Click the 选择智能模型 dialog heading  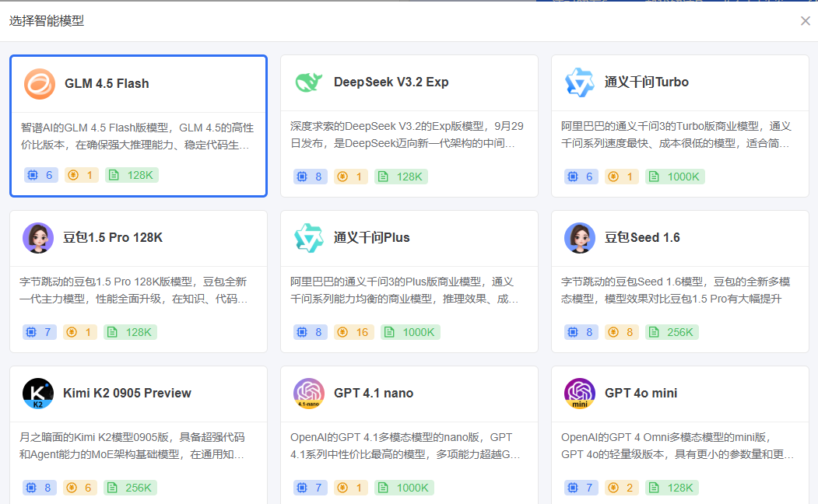click(x=47, y=21)
